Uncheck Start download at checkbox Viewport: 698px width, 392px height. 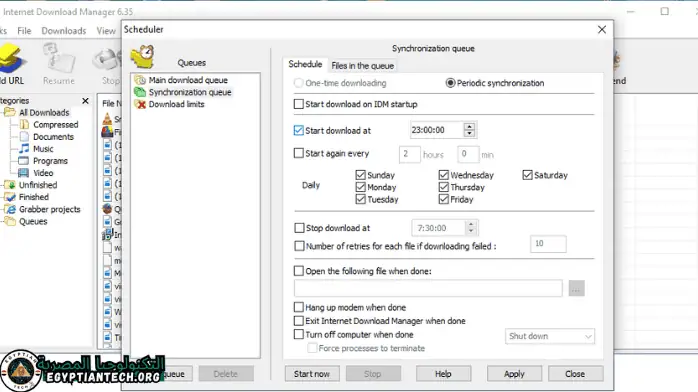[x=299, y=130]
